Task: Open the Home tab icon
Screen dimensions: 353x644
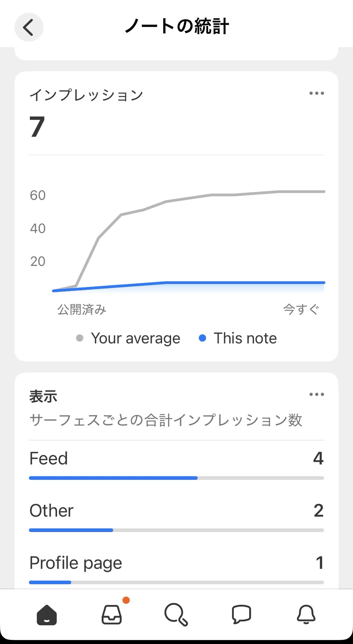Action: 47,615
